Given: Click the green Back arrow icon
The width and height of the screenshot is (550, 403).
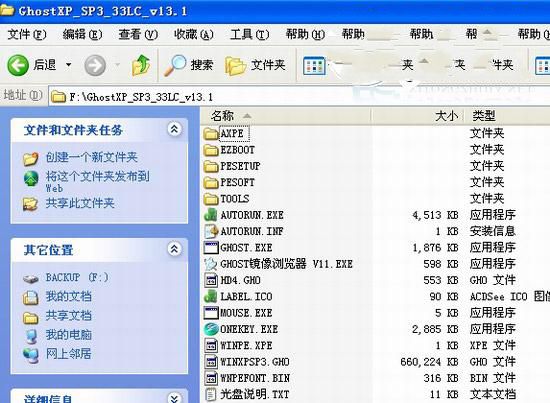Looking at the screenshot, I should click(x=18, y=65).
